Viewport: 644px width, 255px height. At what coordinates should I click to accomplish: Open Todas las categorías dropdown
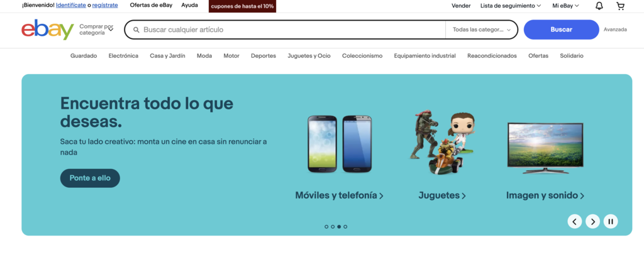[x=481, y=30]
